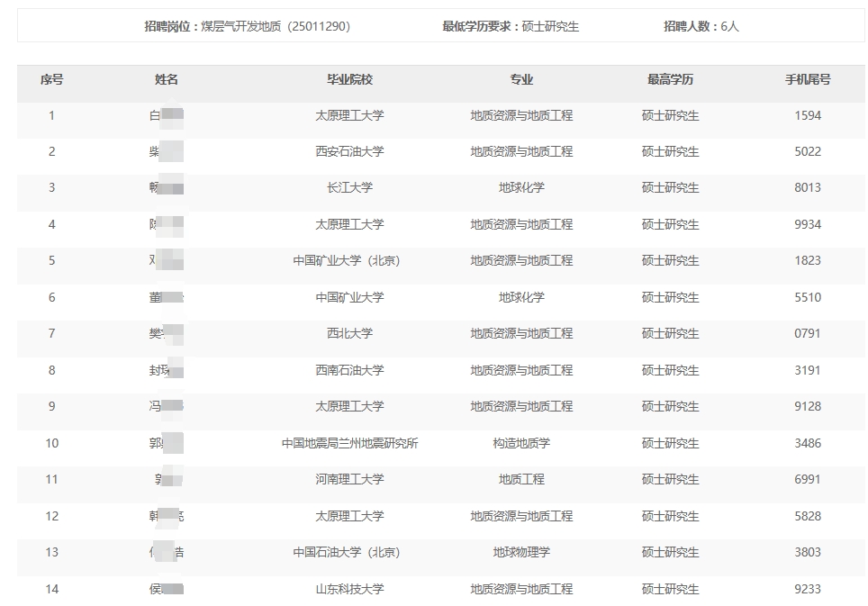Select phone tail number 3803

coord(808,552)
